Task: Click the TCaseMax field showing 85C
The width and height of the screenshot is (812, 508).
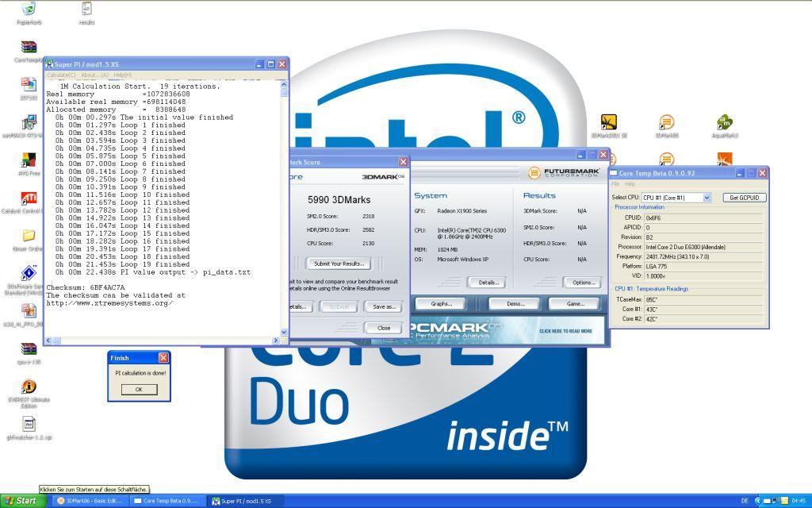Action: tap(703, 299)
